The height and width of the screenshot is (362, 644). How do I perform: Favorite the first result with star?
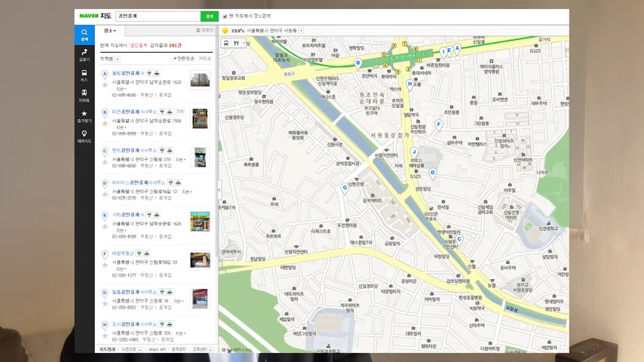coord(105,84)
